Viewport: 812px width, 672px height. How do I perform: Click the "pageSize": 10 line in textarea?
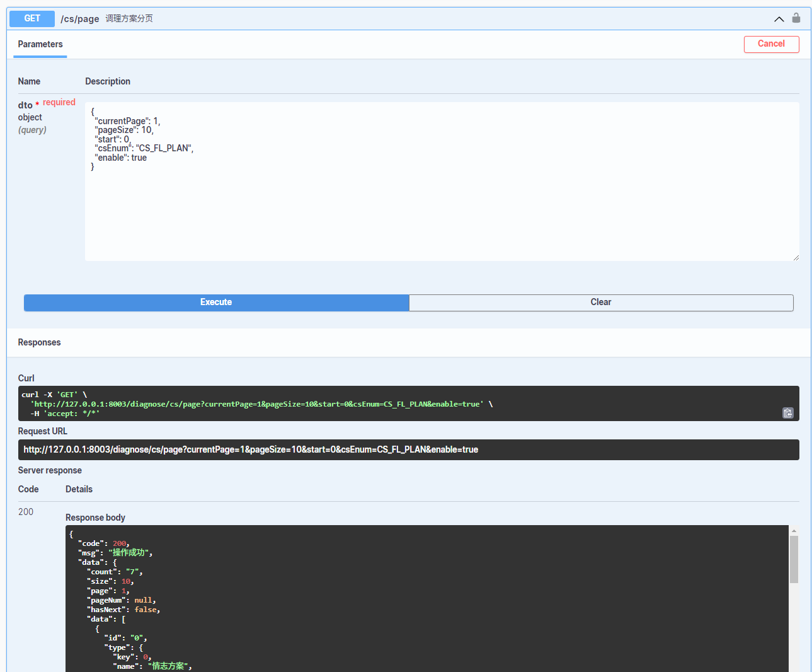tap(124, 130)
